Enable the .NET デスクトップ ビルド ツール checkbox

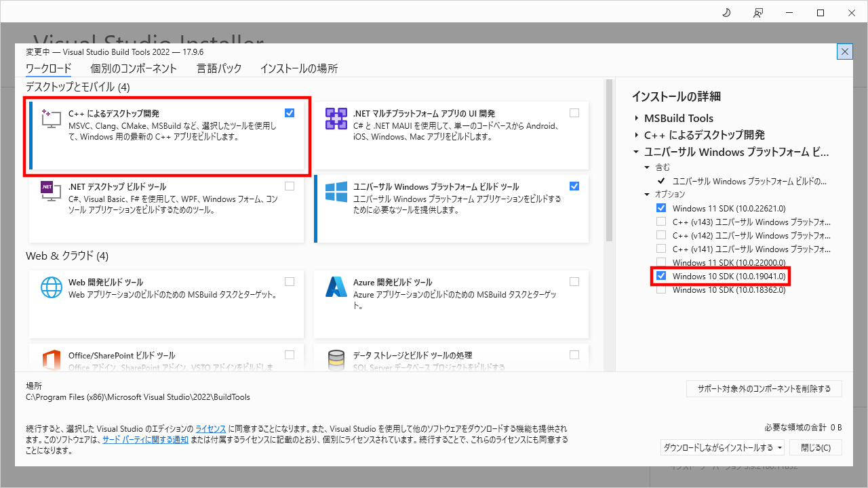pos(290,186)
